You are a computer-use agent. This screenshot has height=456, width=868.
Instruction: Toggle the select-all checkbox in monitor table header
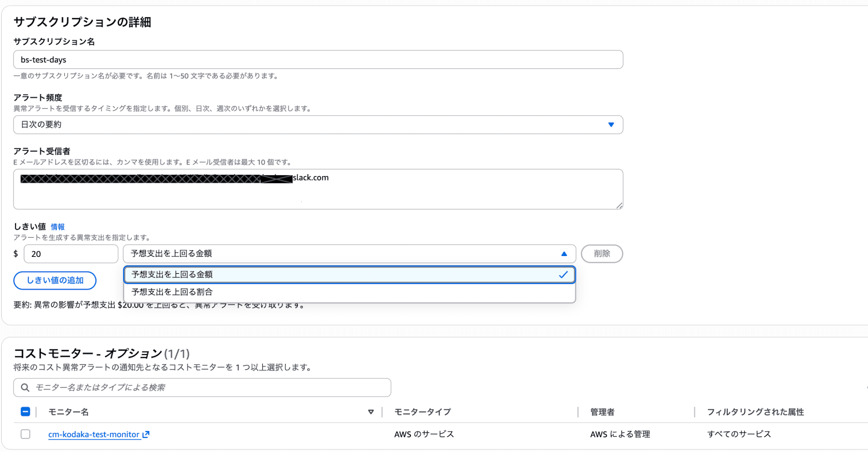26,411
